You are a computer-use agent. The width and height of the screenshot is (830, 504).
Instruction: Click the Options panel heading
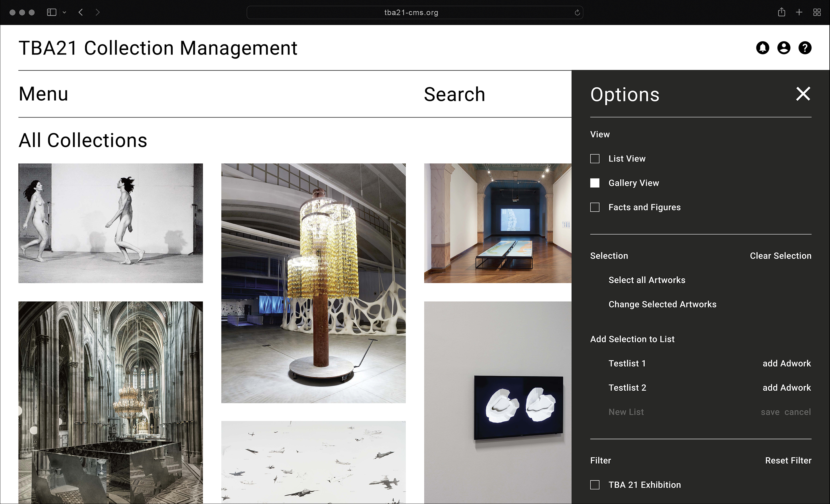pos(625,95)
